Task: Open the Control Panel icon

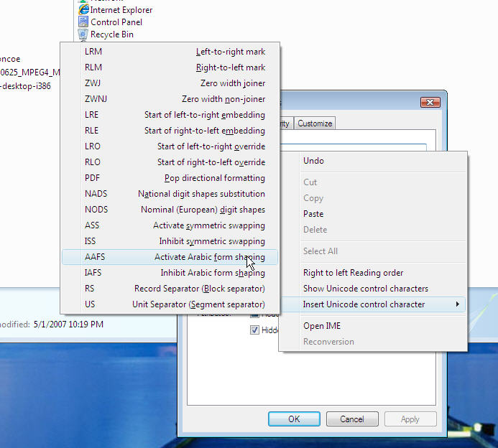Action: pos(83,22)
